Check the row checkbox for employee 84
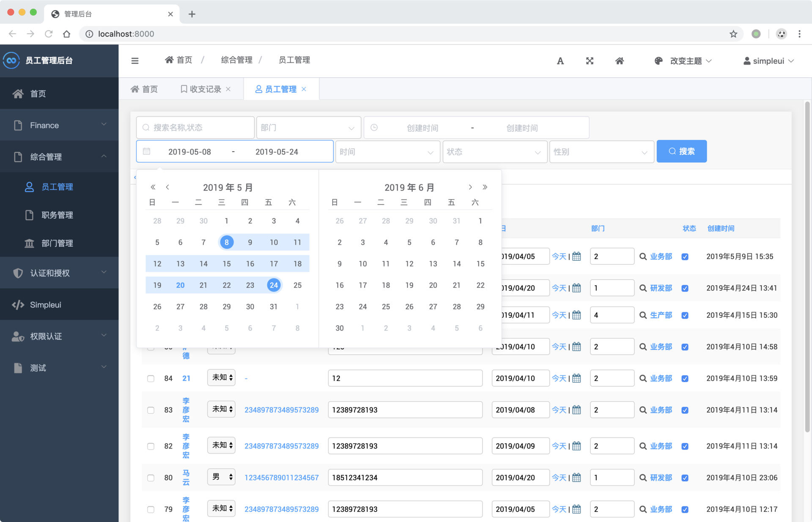 click(151, 378)
